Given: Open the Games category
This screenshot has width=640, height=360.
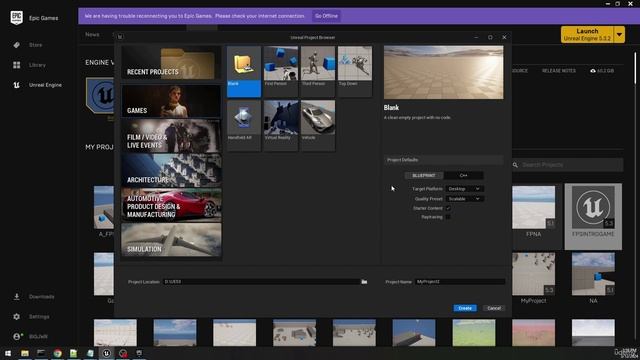Looking at the screenshot, I should (171, 101).
